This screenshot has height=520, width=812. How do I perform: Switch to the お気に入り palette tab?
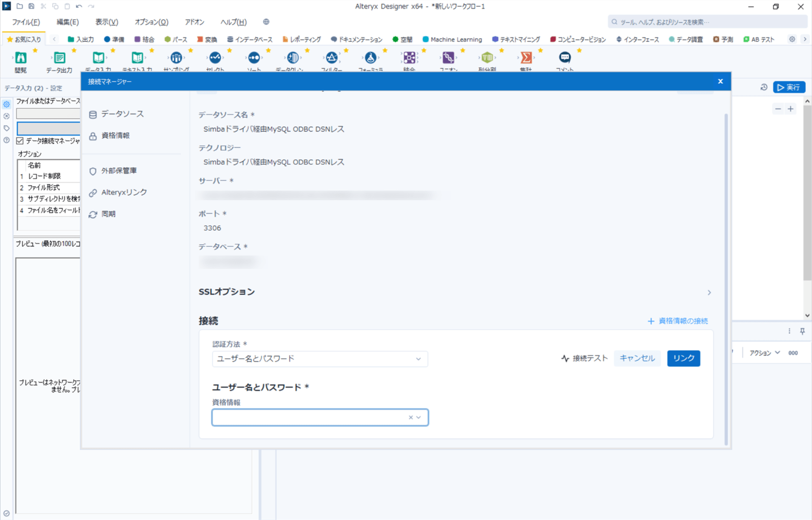coord(24,39)
